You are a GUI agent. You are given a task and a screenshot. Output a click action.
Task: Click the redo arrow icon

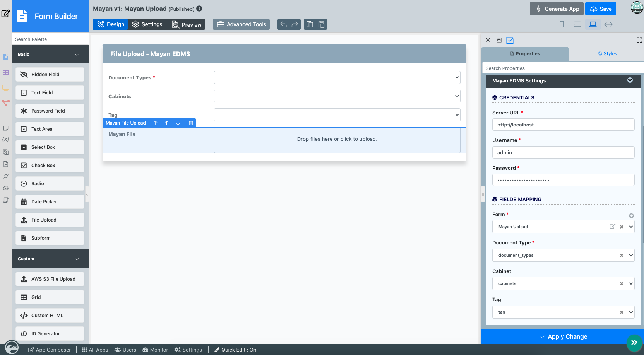[295, 24]
